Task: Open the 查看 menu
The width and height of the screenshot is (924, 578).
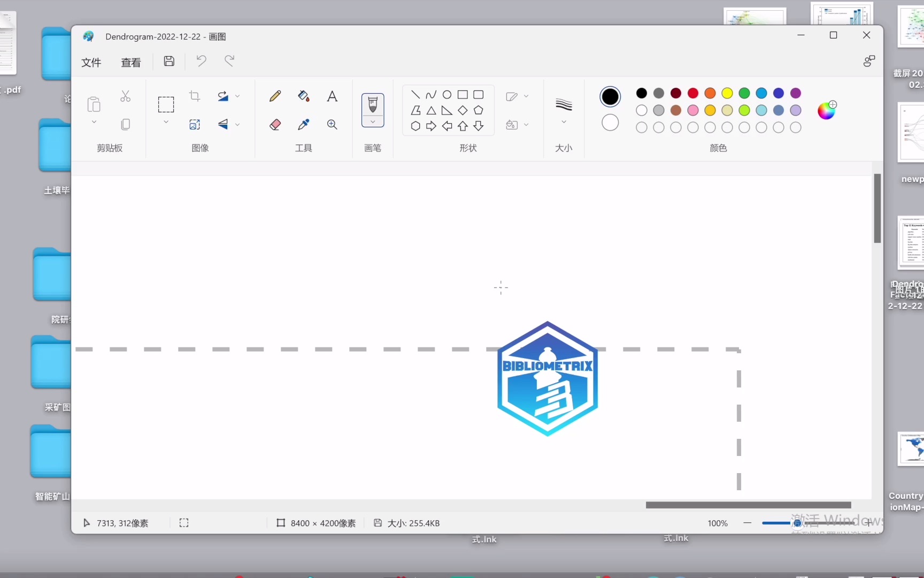Action: (131, 63)
